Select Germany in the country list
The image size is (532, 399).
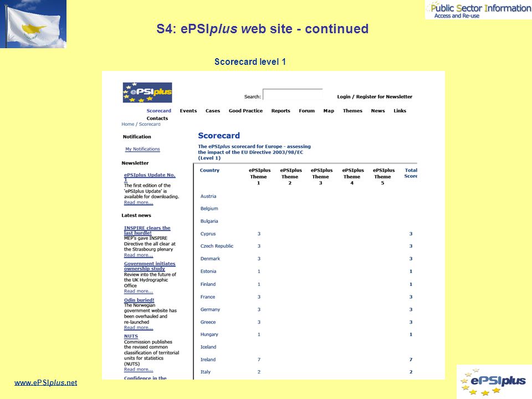(x=211, y=309)
